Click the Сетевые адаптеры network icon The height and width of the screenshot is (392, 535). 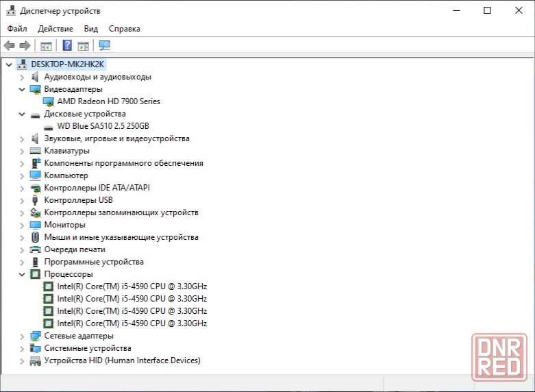pos(35,336)
